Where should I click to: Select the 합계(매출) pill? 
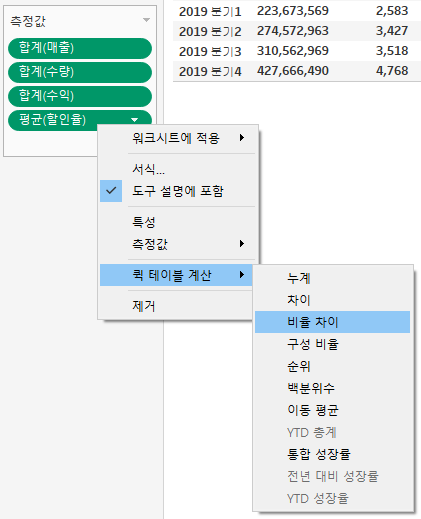click(x=80, y=48)
